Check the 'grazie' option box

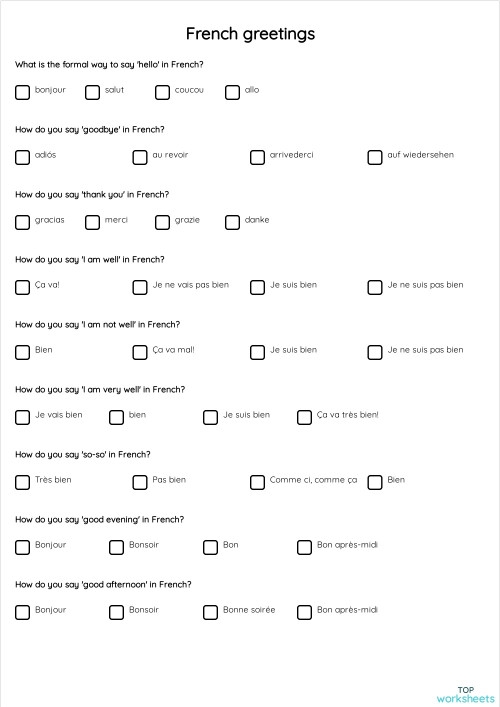[x=162, y=222]
